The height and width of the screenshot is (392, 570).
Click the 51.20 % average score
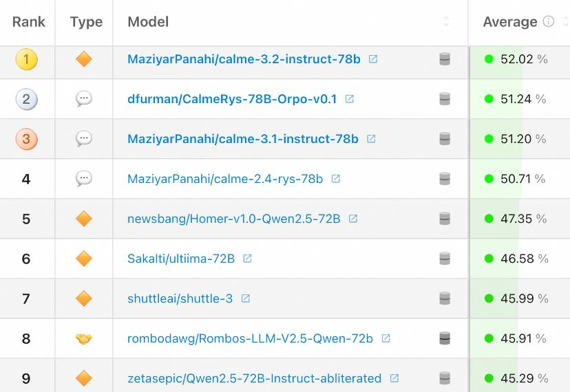tap(523, 139)
